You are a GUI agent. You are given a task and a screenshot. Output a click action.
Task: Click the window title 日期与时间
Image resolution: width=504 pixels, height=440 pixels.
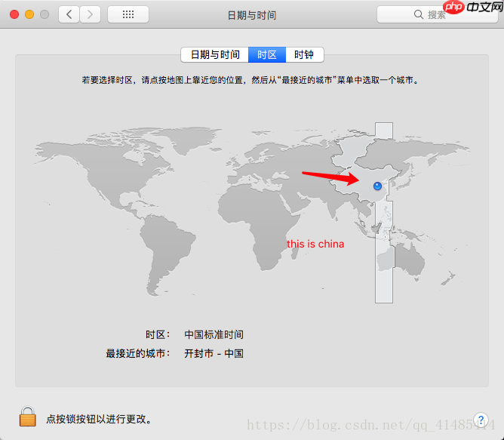coord(252,15)
